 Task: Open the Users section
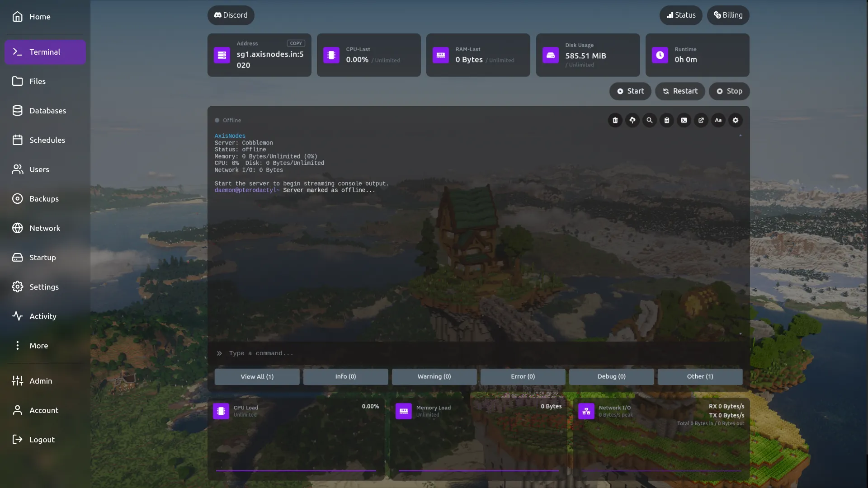(x=45, y=169)
